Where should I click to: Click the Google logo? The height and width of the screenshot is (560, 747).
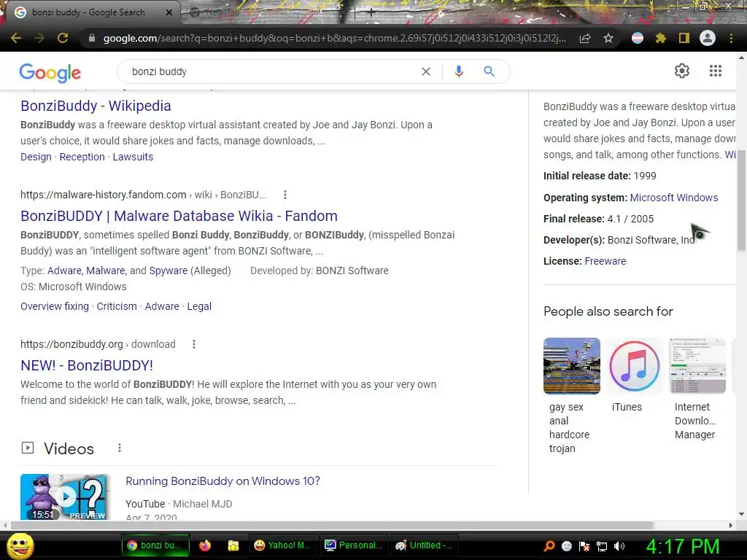coord(50,72)
